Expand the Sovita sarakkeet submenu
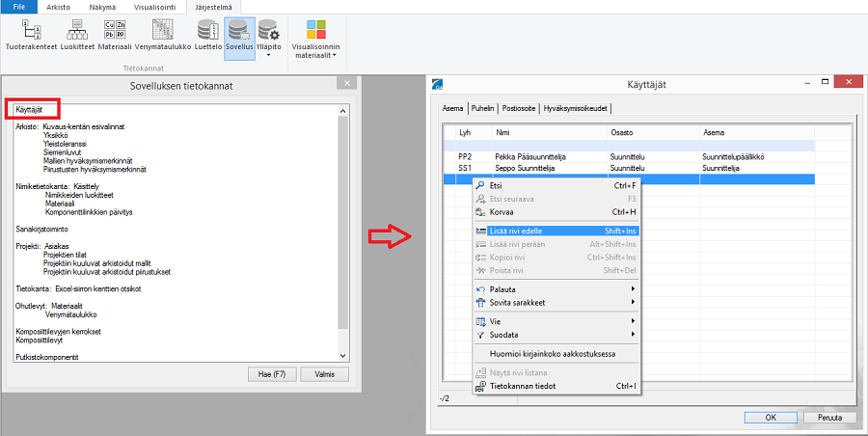 [518, 302]
